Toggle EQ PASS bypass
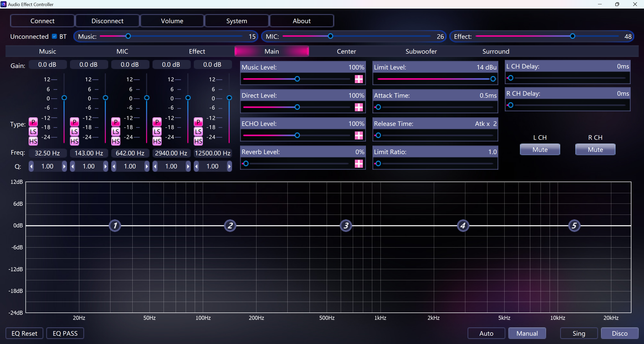The width and height of the screenshot is (644, 344). 65,333
